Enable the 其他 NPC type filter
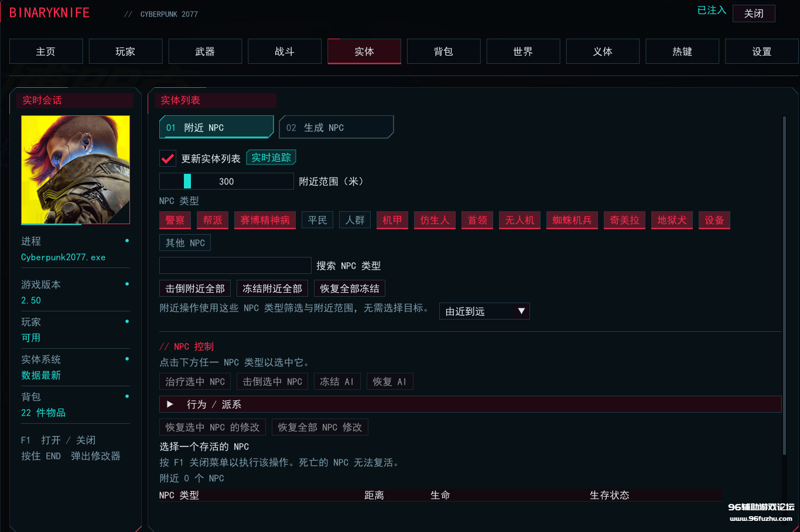Viewport: 800px width, 532px height. click(x=185, y=243)
